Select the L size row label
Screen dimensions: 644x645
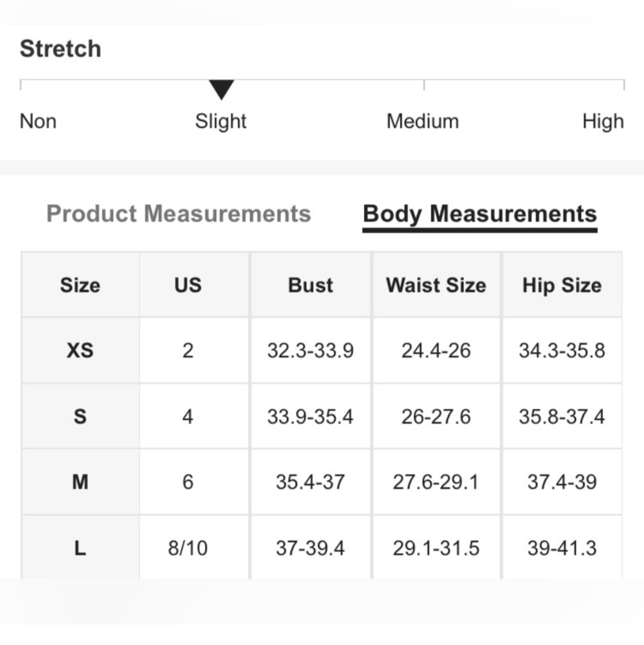pos(80,548)
